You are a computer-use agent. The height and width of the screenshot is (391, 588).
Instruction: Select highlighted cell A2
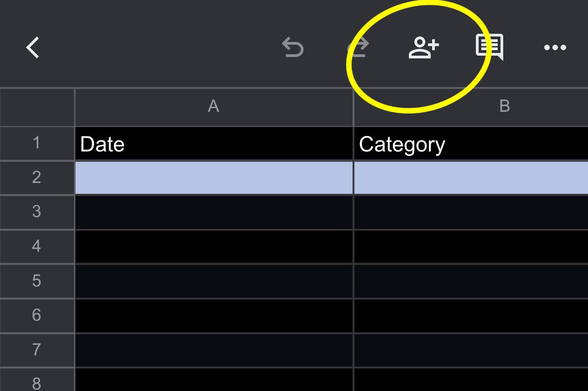click(x=213, y=177)
